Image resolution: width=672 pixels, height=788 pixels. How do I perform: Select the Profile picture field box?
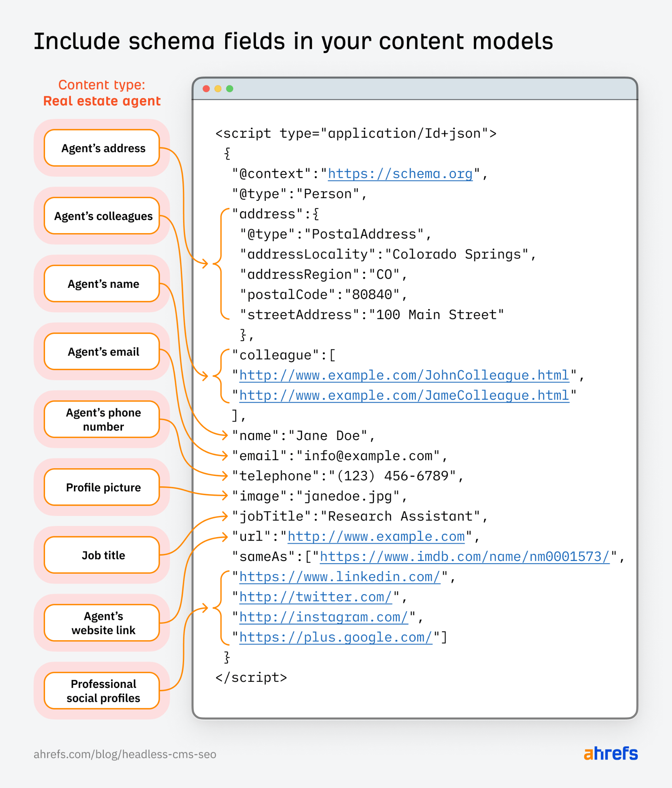point(102,487)
